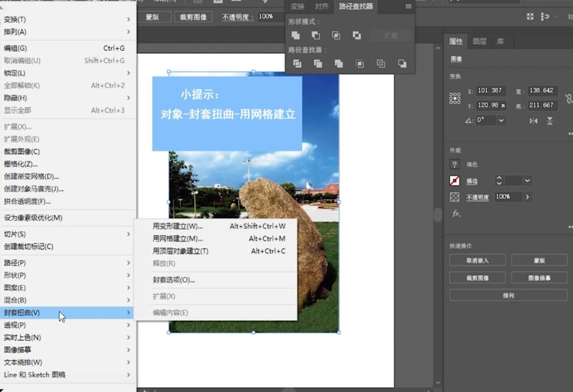Viewport: 573px width, 392px height.
Task: Choose 用网格建立(M)... from the submenu
Action: coord(177,239)
